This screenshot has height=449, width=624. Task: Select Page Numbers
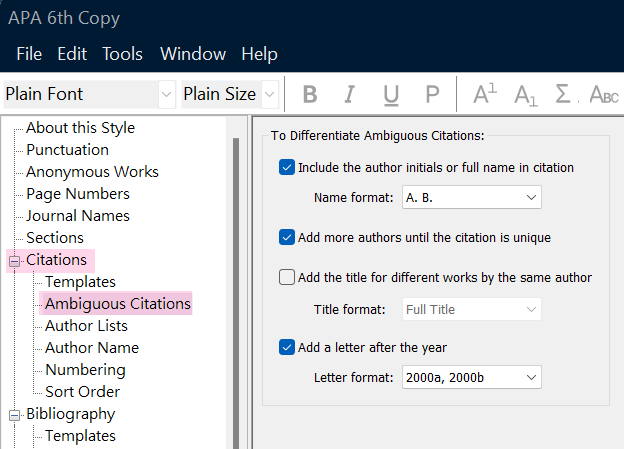(x=78, y=194)
